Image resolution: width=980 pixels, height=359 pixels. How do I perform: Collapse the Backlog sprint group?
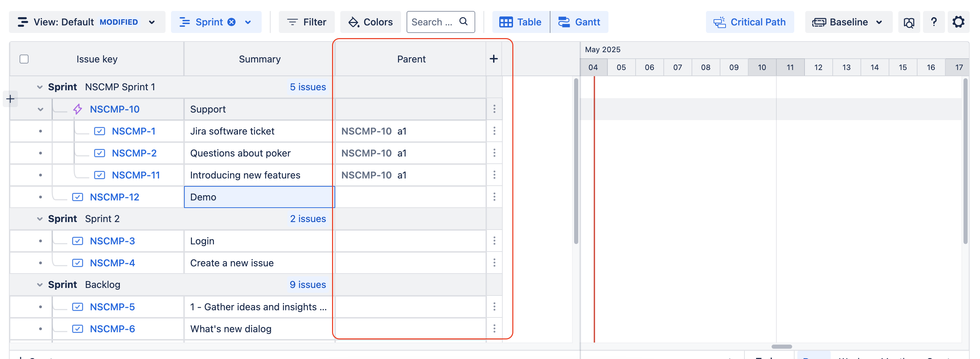39,285
